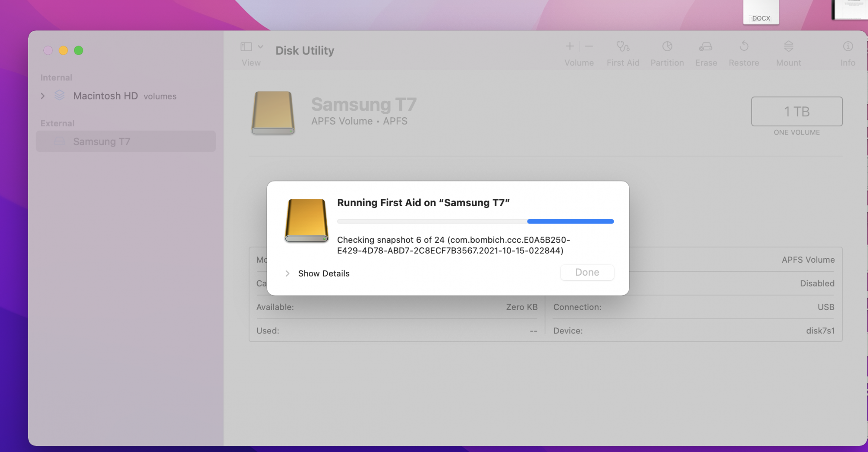Click the gold drive icon in dialog
The width and height of the screenshot is (868, 452).
pyautogui.click(x=306, y=221)
